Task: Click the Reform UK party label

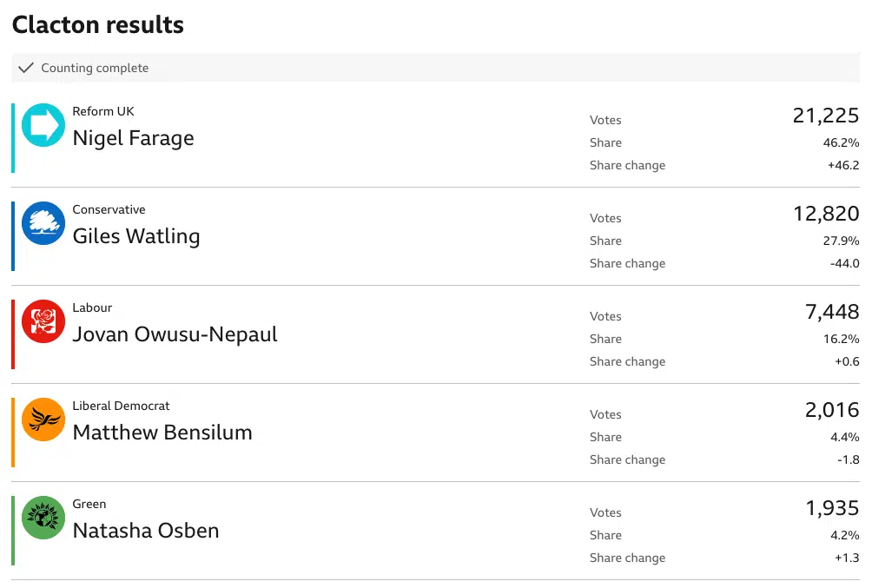Action: (x=103, y=111)
